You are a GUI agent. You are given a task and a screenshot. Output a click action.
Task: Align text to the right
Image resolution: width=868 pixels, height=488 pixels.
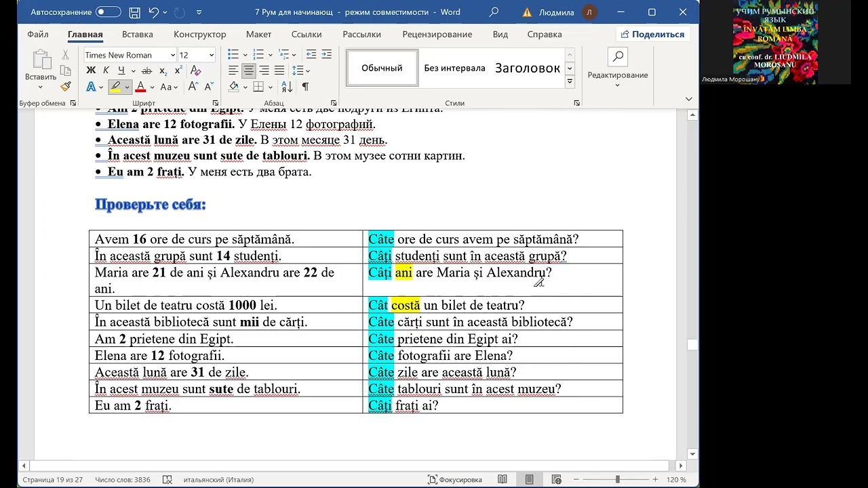[264, 70]
